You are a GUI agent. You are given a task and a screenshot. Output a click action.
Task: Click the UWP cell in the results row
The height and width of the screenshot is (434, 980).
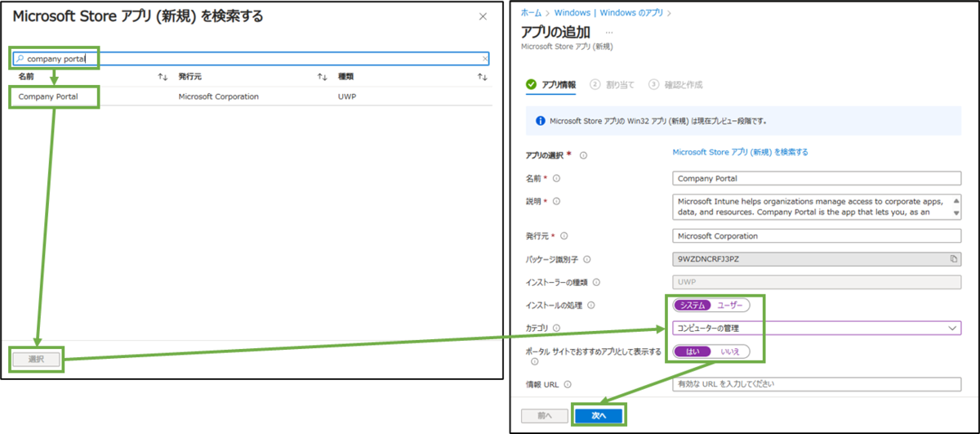click(x=347, y=96)
